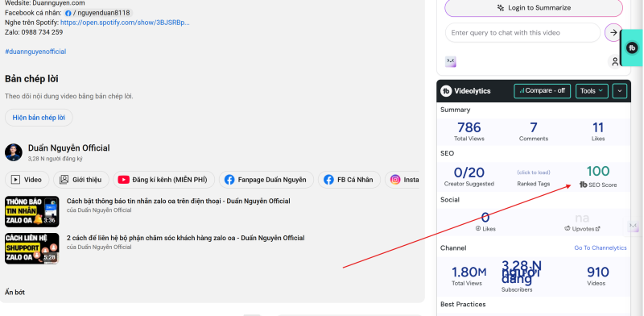
Task: Click Hiện bản chép lời button
Action: 39,118
